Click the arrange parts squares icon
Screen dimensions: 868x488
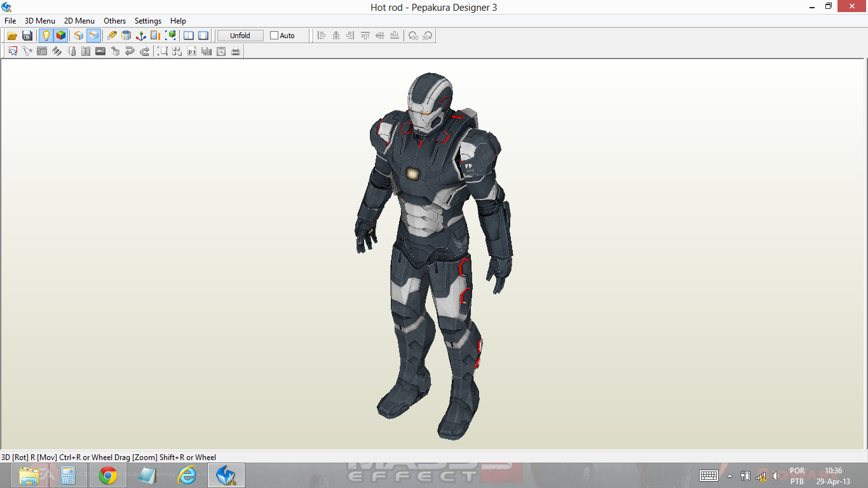[177, 51]
